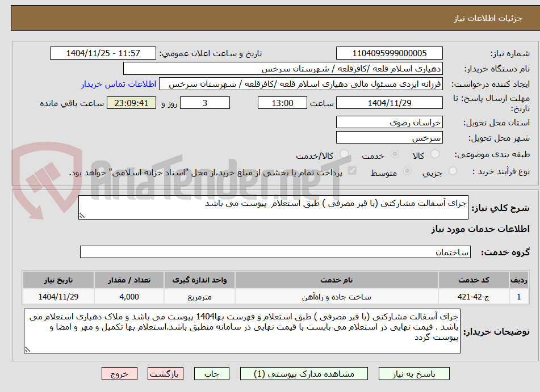Click the remaining time 23:09:41 field

tap(131, 103)
